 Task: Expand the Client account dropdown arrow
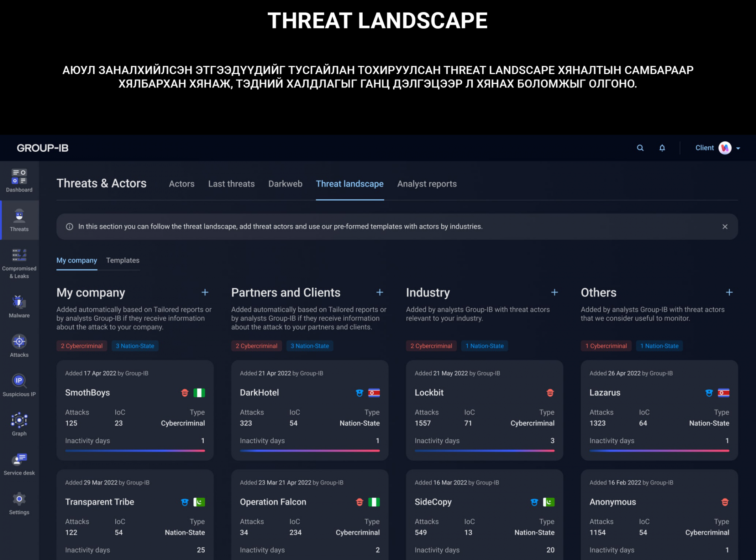point(738,148)
